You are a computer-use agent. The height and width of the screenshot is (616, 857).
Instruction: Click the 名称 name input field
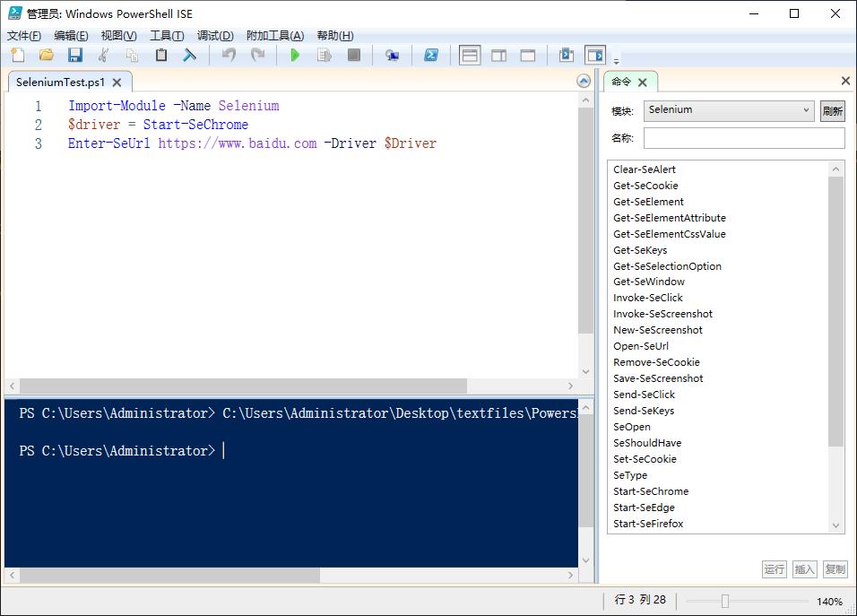pyautogui.click(x=744, y=138)
